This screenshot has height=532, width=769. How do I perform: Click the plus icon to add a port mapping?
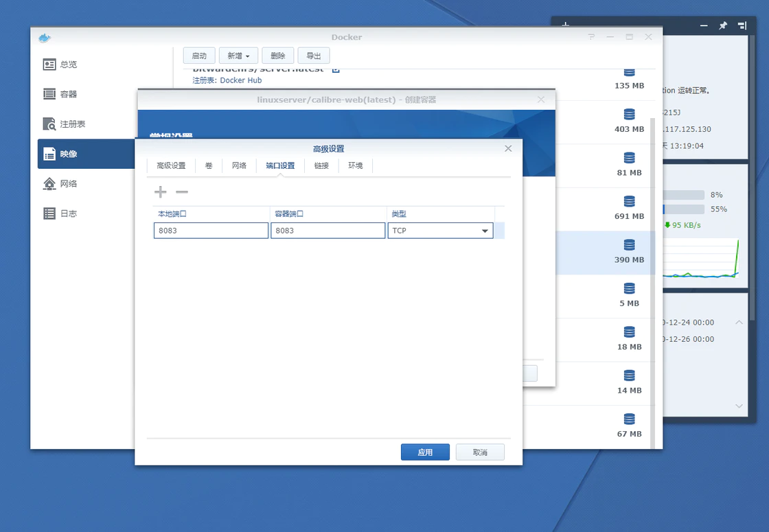(x=160, y=192)
